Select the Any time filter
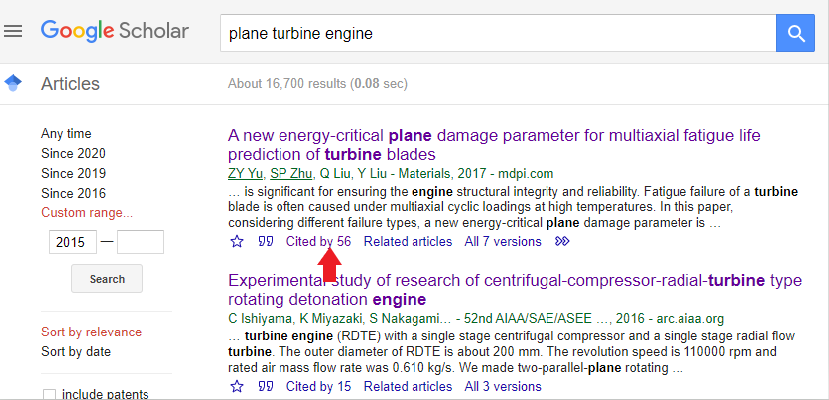829x400 pixels. [x=66, y=133]
